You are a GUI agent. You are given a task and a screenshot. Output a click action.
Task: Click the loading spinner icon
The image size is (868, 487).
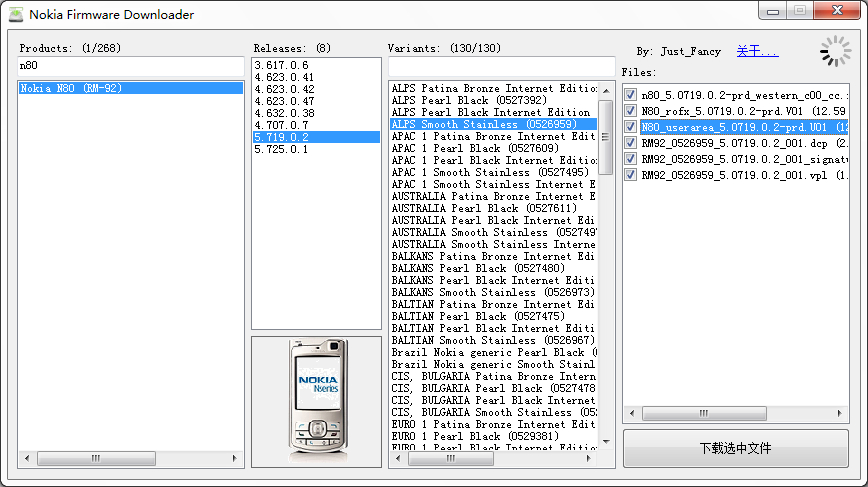(835, 51)
